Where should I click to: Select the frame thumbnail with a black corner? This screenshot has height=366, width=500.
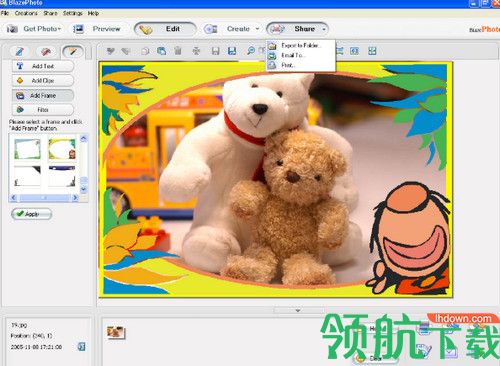tap(27, 176)
